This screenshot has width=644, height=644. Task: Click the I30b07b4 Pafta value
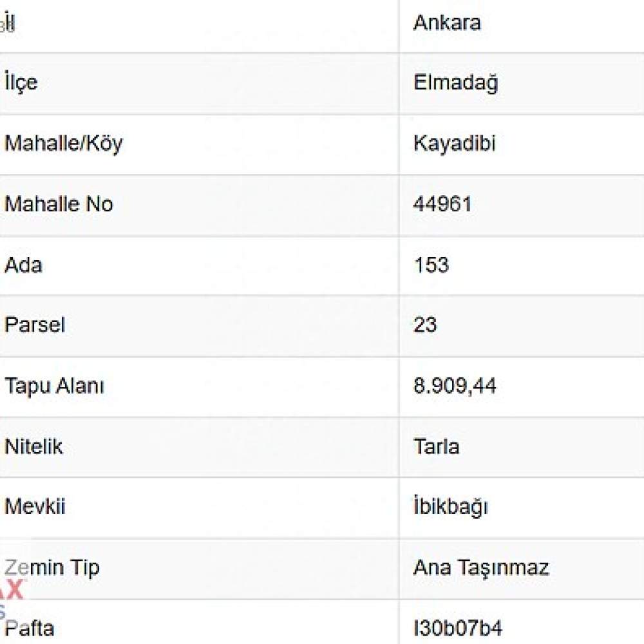pos(457,629)
